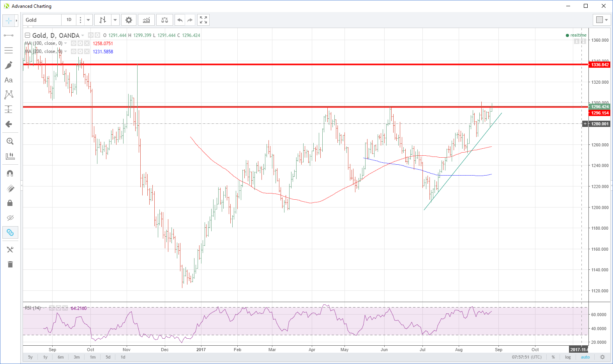Remove the MA 200 indicator with X
This screenshot has height=364, width=613.
click(87, 51)
